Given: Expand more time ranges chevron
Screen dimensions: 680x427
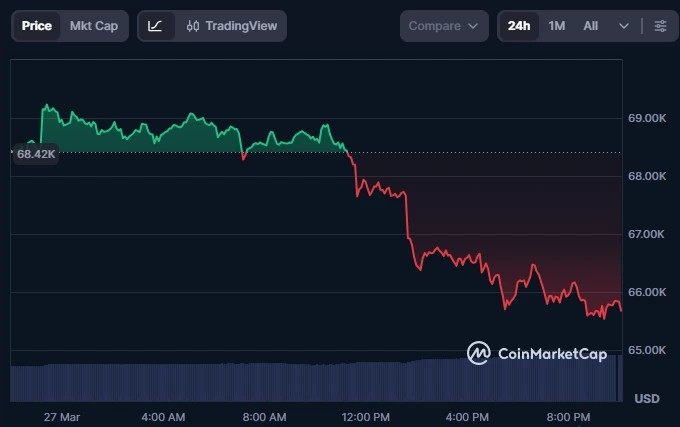Looking at the screenshot, I should point(624,26).
